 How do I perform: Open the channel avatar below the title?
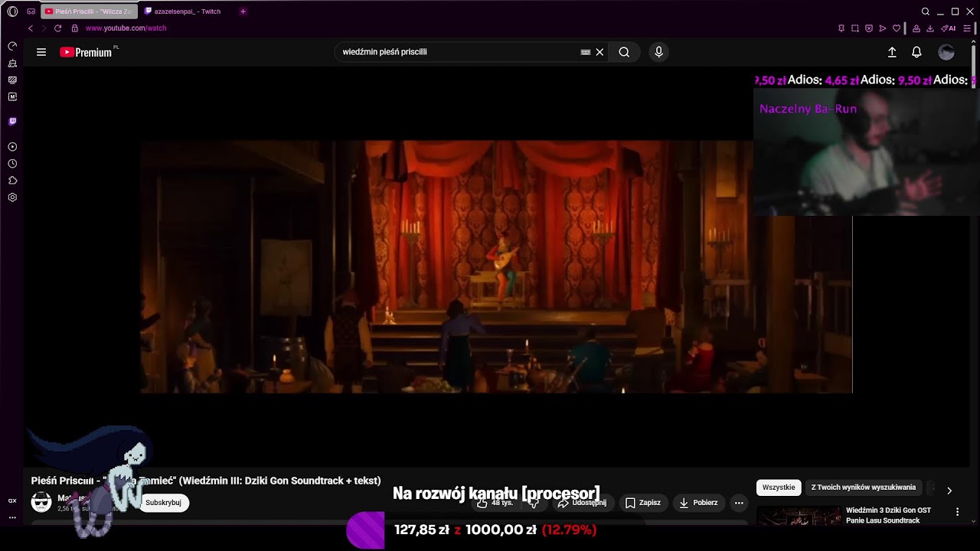41,502
